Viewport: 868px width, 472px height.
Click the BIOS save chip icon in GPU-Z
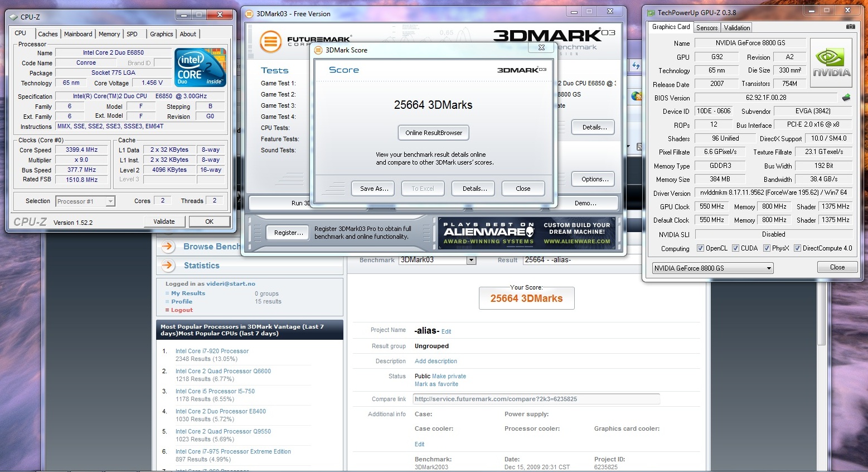pyautogui.click(x=846, y=97)
